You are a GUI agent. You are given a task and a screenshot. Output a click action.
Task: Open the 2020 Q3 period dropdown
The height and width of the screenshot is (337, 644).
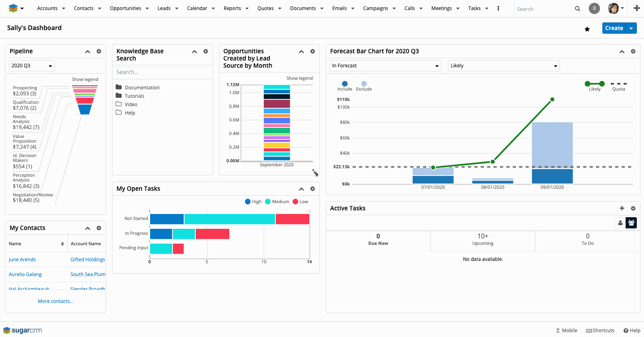pos(32,66)
